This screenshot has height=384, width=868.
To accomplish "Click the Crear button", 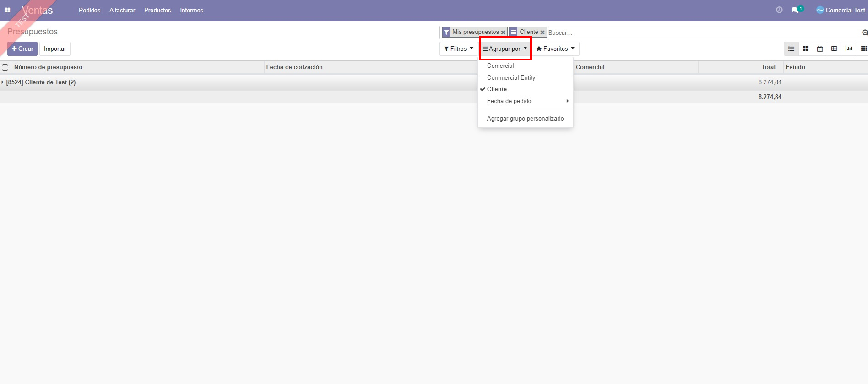I will [22, 49].
